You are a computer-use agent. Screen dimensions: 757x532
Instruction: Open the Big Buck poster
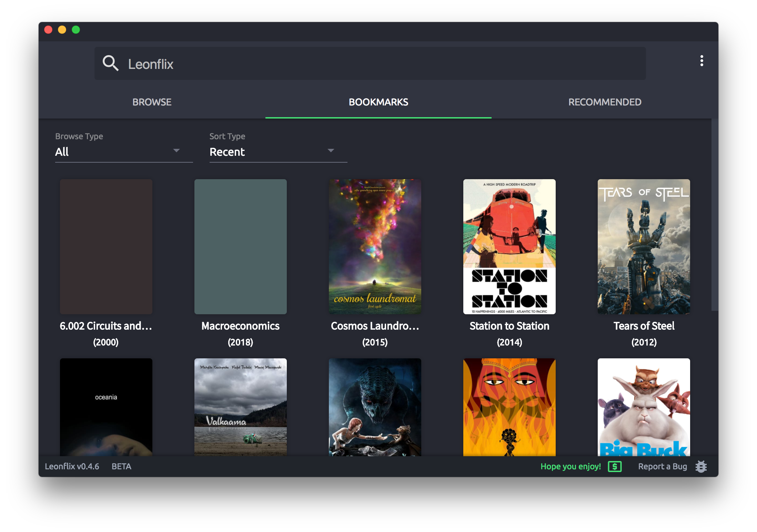[644, 407]
